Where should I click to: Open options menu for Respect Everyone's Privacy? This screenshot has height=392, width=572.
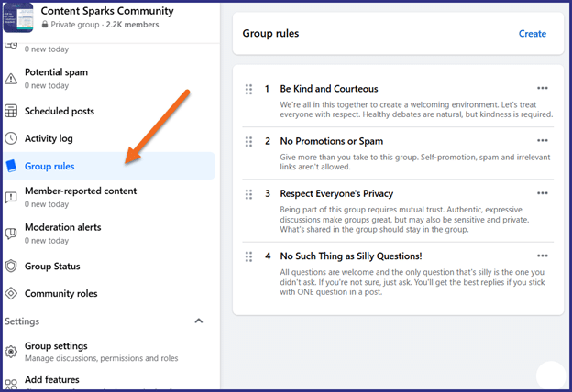(543, 193)
